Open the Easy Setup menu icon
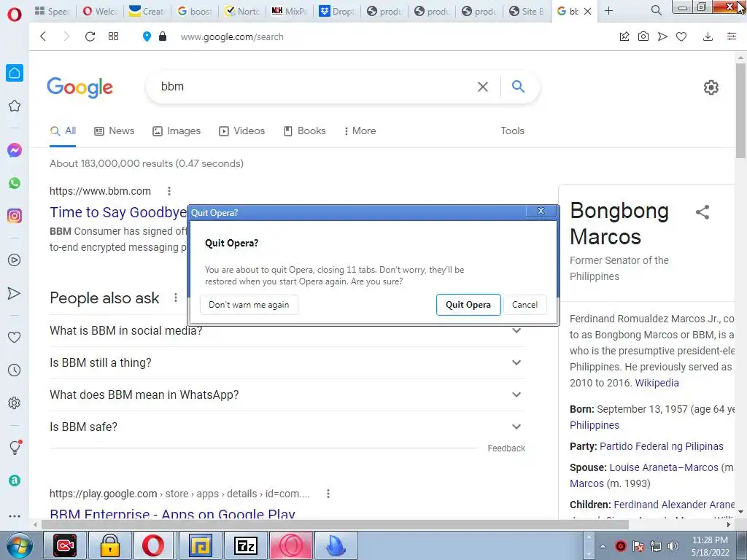The image size is (747, 560). tap(732, 36)
